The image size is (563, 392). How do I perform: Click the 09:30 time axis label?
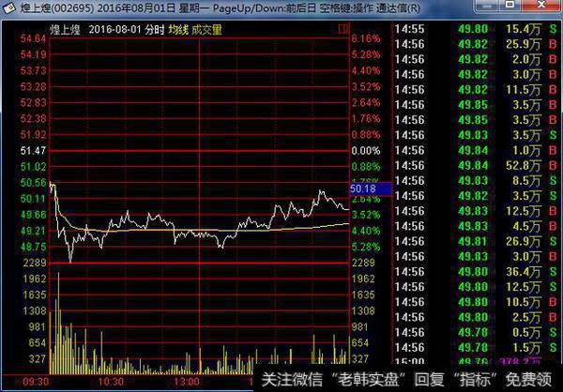pyautogui.click(x=37, y=382)
